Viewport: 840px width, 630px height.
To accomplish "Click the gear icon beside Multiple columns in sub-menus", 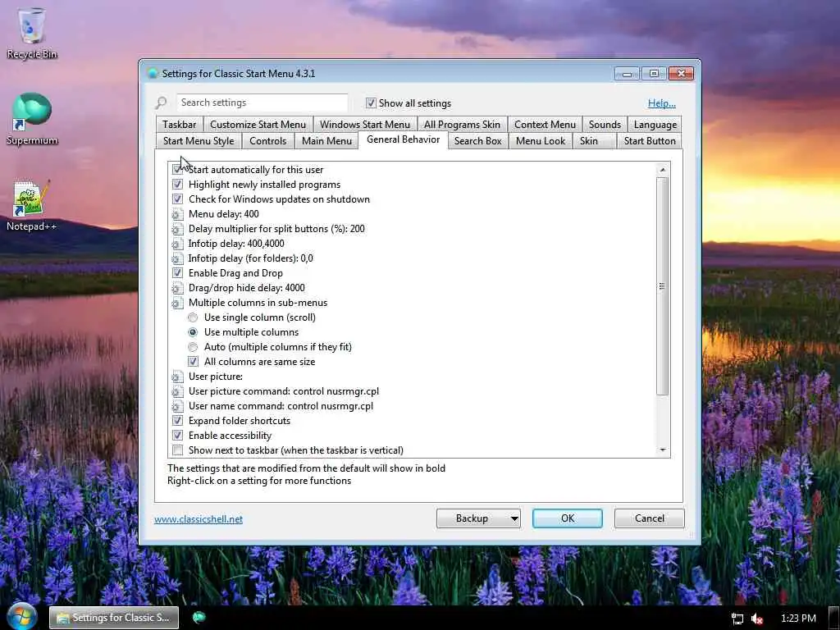I will point(177,304).
